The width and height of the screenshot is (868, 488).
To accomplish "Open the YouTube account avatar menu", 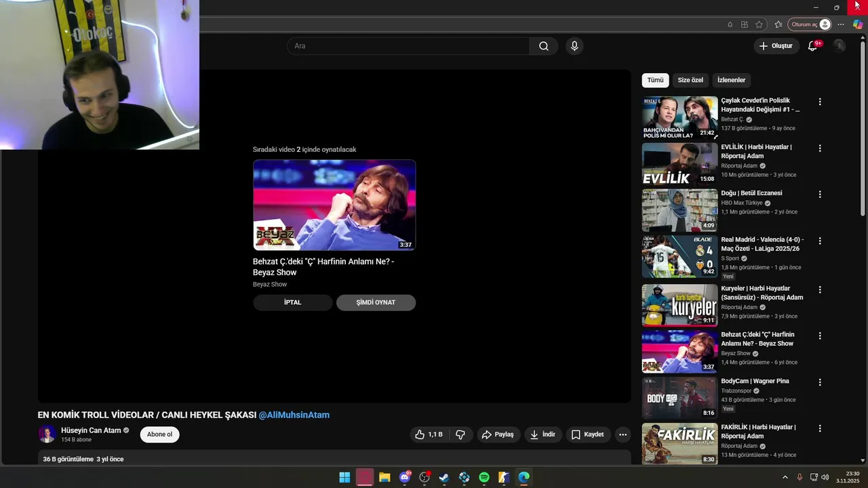I will click(x=840, y=46).
